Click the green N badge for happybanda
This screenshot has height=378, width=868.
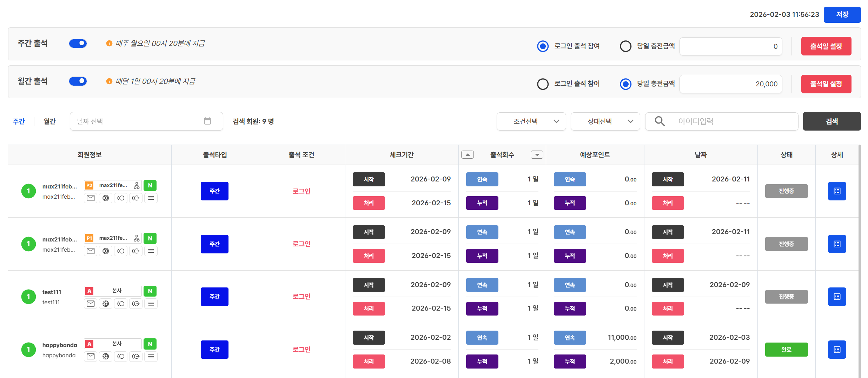point(150,344)
